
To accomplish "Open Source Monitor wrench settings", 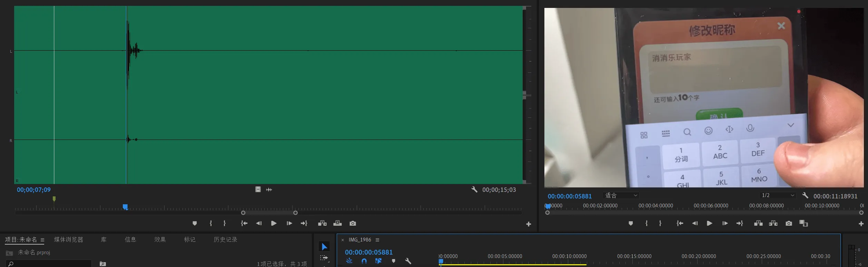I will pyautogui.click(x=474, y=189).
